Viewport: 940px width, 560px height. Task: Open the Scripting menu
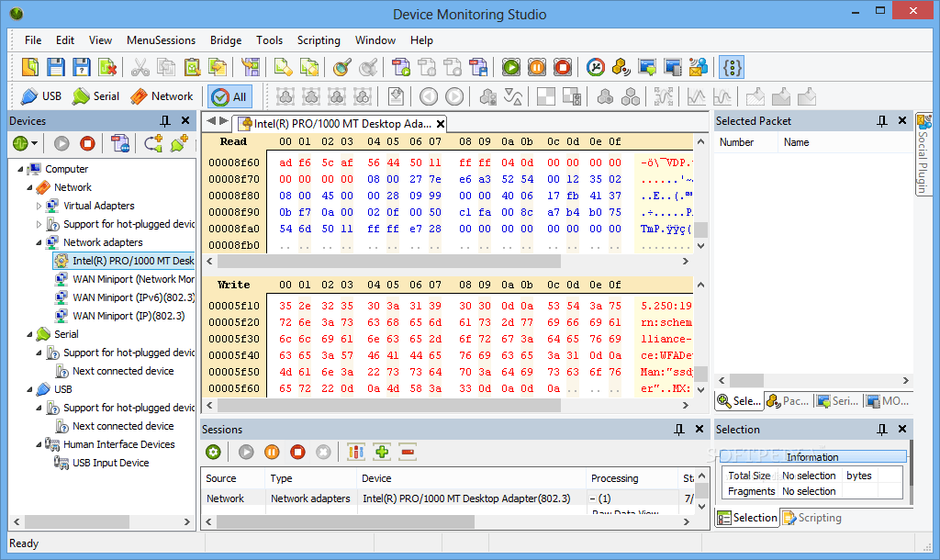click(319, 40)
